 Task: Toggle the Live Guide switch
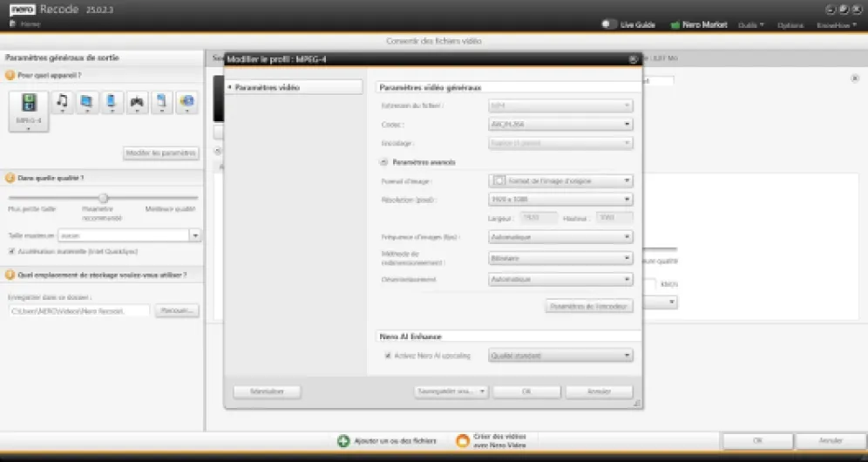pos(609,24)
